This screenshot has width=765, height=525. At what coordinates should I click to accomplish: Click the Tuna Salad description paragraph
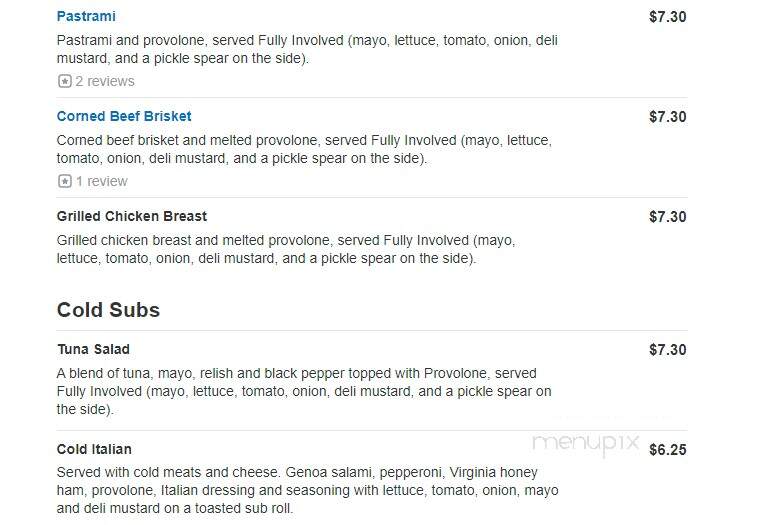tap(304, 391)
